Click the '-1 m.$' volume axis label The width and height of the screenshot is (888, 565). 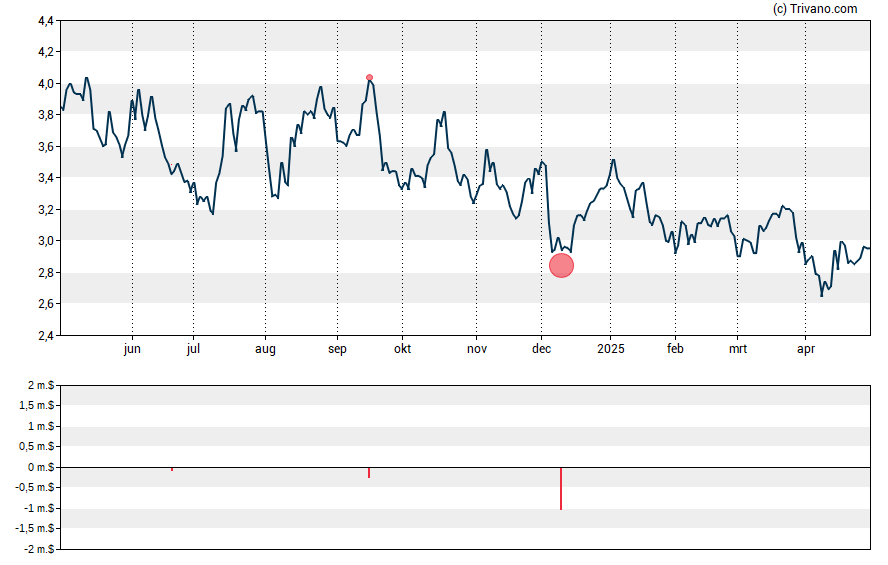pos(39,508)
